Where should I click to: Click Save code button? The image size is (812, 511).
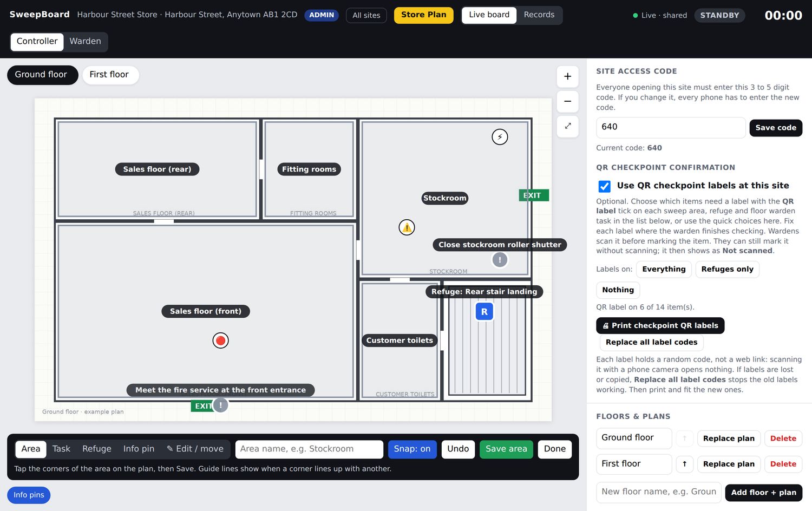point(776,128)
